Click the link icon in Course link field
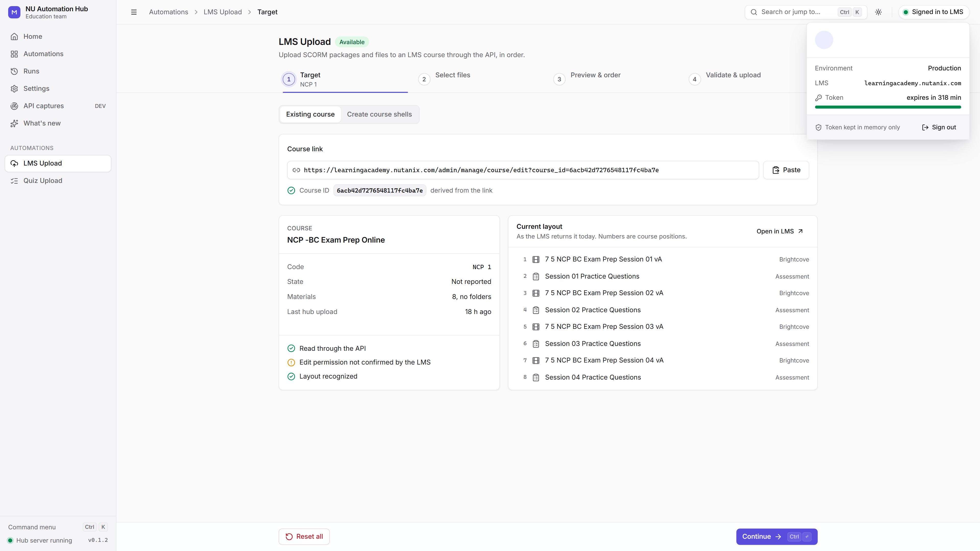Viewport: 980px width, 551px height. click(x=296, y=170)
